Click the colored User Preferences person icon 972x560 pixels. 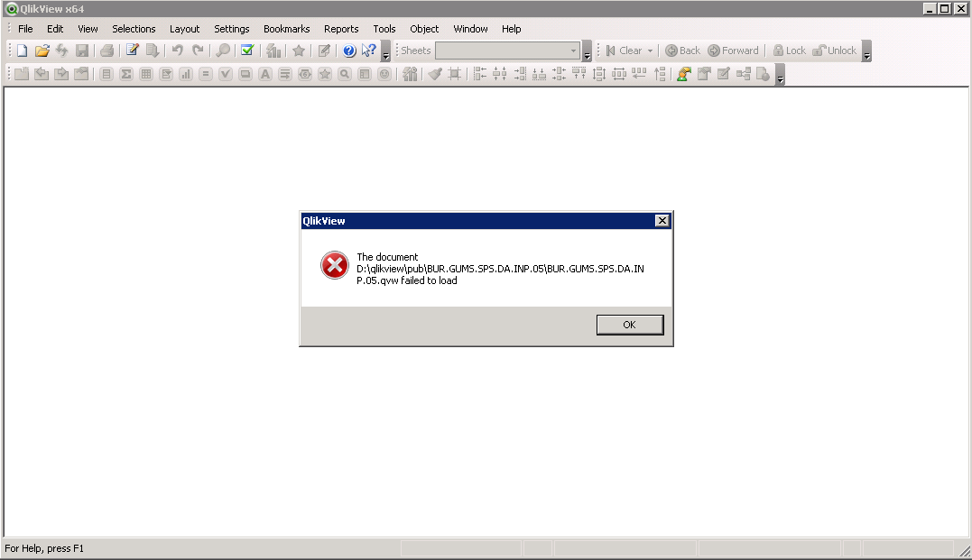click(684, 74)
